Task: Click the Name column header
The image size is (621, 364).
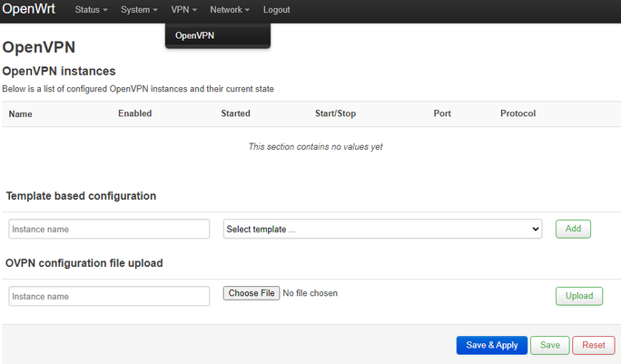Action: coord(21,114)
